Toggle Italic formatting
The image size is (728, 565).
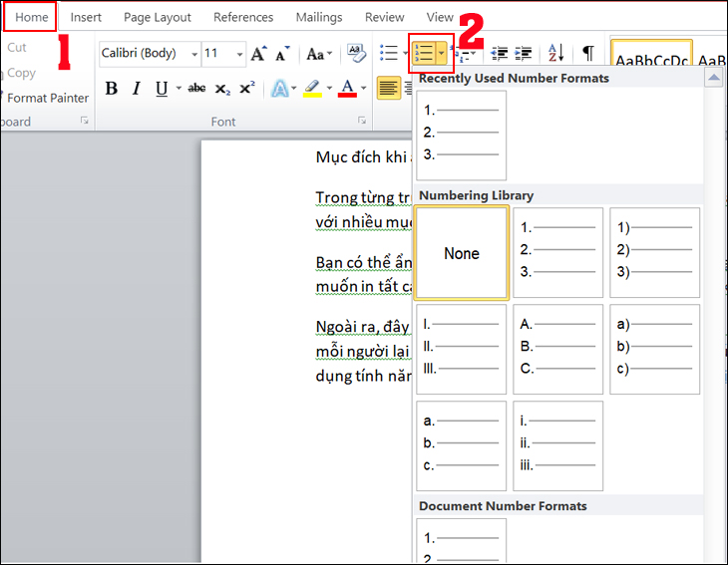(x=136, y=88)
